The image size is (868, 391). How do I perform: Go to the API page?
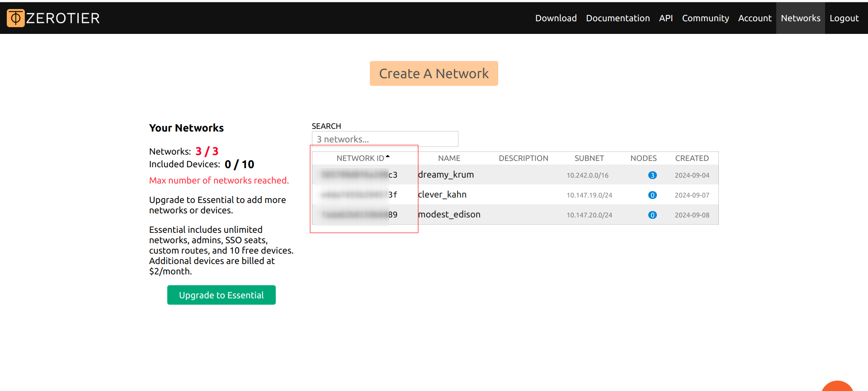coord(666,18)
